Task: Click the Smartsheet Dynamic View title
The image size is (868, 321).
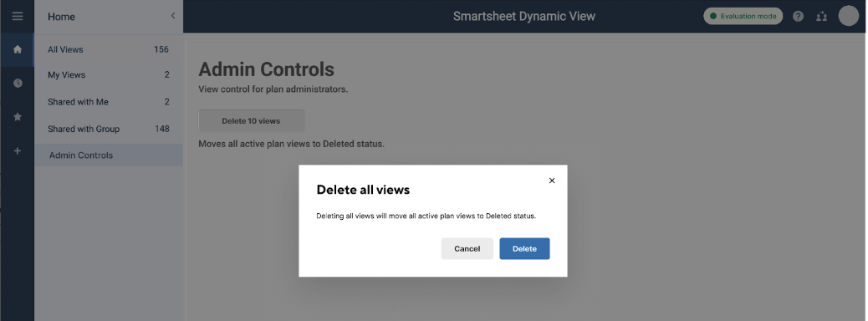Action: pyautogui.click(x=524, y=16)
